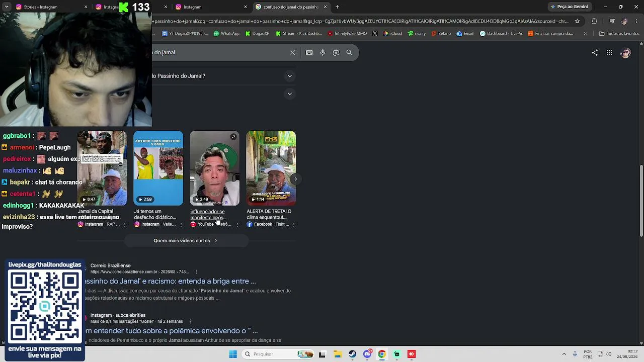The width and height of the screenshot is (644, 362).
Task: Click the expand icon on the 2:49 video
Action: pyautogui.click(x=233, y=137)
